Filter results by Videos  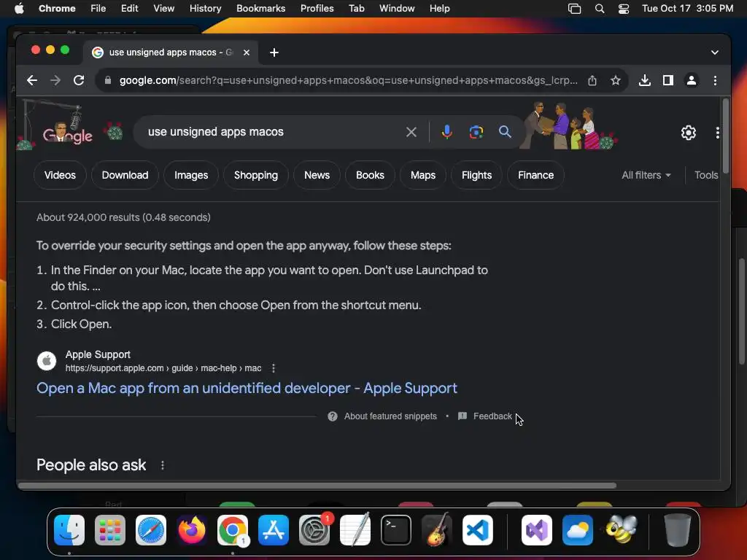tap(60, 175)
